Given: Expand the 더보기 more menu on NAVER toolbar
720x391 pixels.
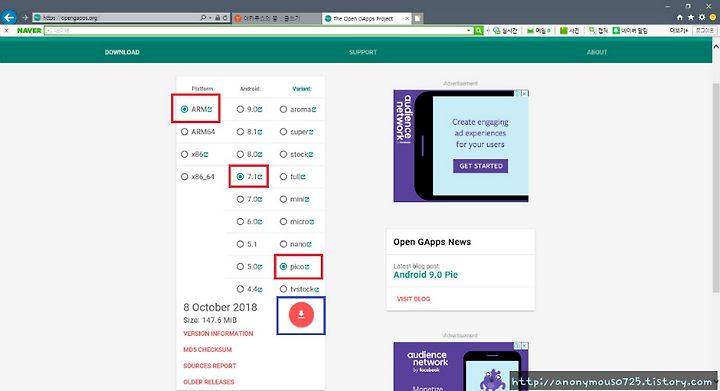Looking at the screenshot, I should coord(679,31).
